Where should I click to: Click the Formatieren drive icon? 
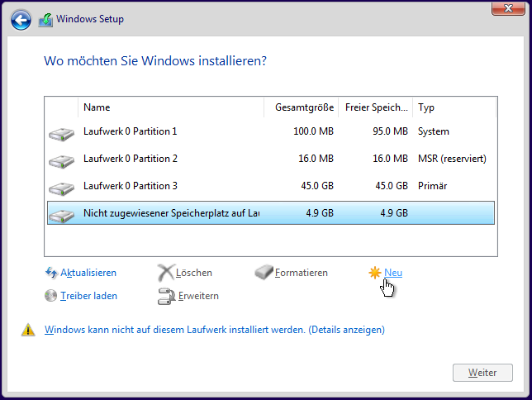click(264, 273)
